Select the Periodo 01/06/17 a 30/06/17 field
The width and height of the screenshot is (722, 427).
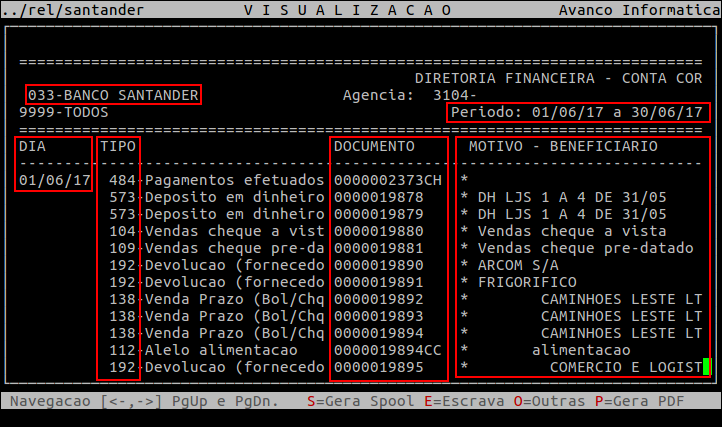(x=578, y=112)
